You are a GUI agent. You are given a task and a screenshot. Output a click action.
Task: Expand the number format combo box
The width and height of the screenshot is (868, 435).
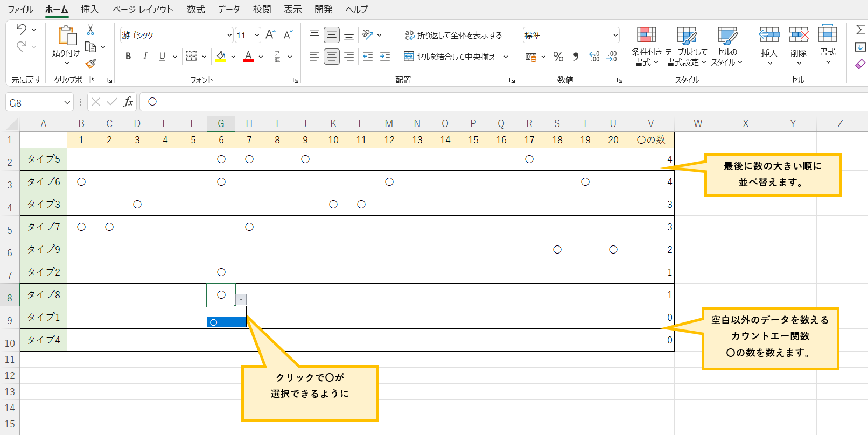pos(615,36)
